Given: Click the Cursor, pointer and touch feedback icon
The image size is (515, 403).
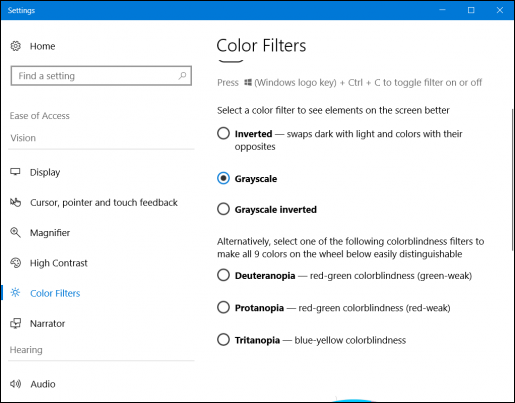Looking at the screenshot, I should click(x=15, y=202).
